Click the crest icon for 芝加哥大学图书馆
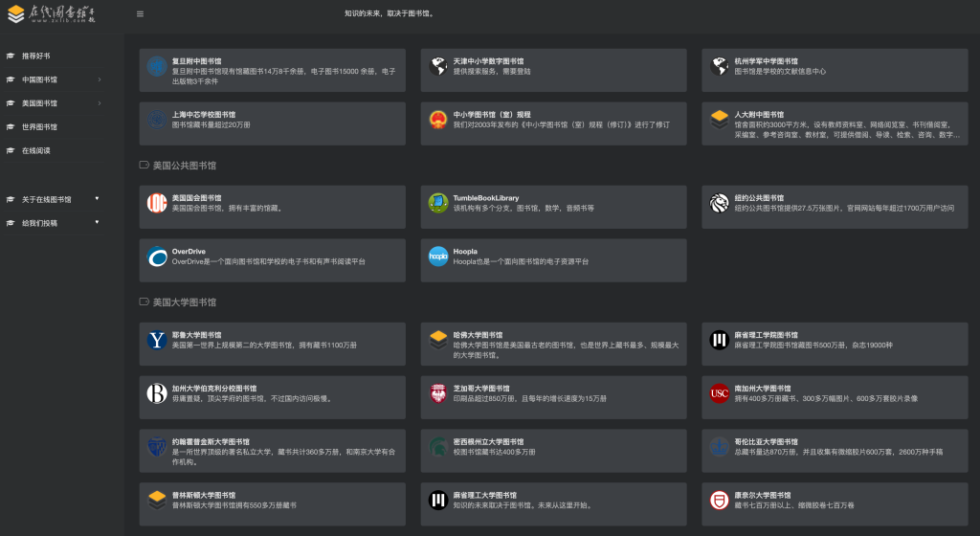Image resolution: width=980 pixels, height=536 pixels. (438, 393)
